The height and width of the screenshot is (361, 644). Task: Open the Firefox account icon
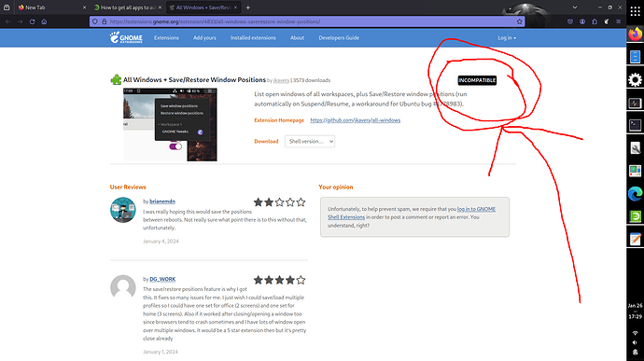pos(582,21)
